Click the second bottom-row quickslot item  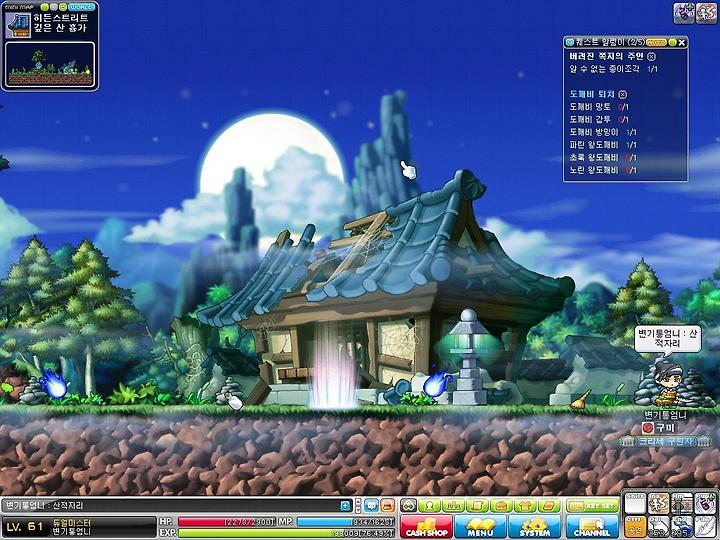coord(658,527)
